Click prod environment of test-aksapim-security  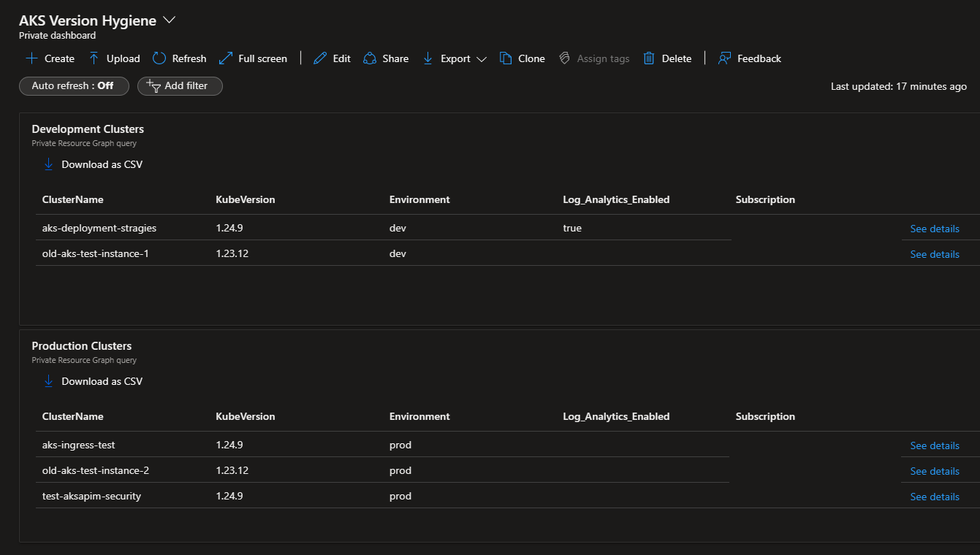[400, 496]
